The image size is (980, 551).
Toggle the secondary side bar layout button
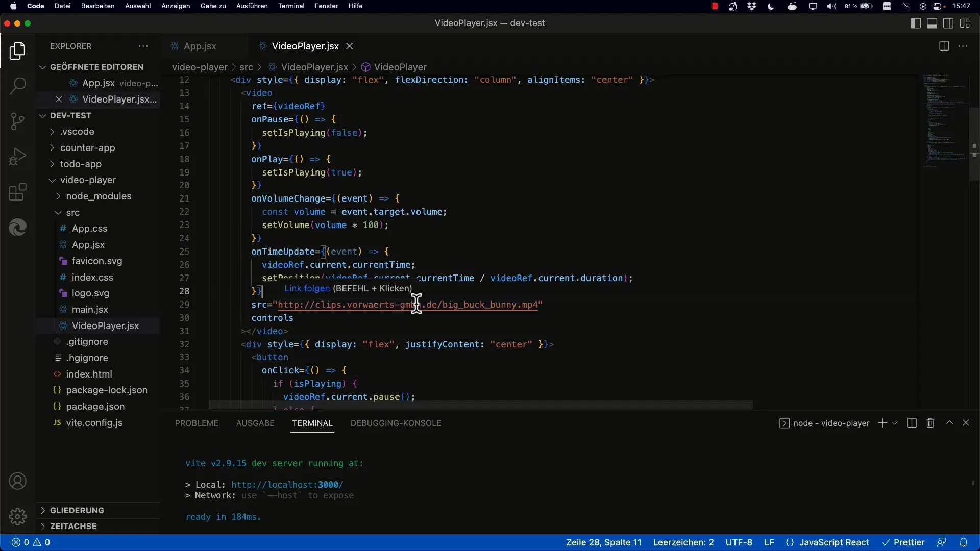(x=948, y=23)
